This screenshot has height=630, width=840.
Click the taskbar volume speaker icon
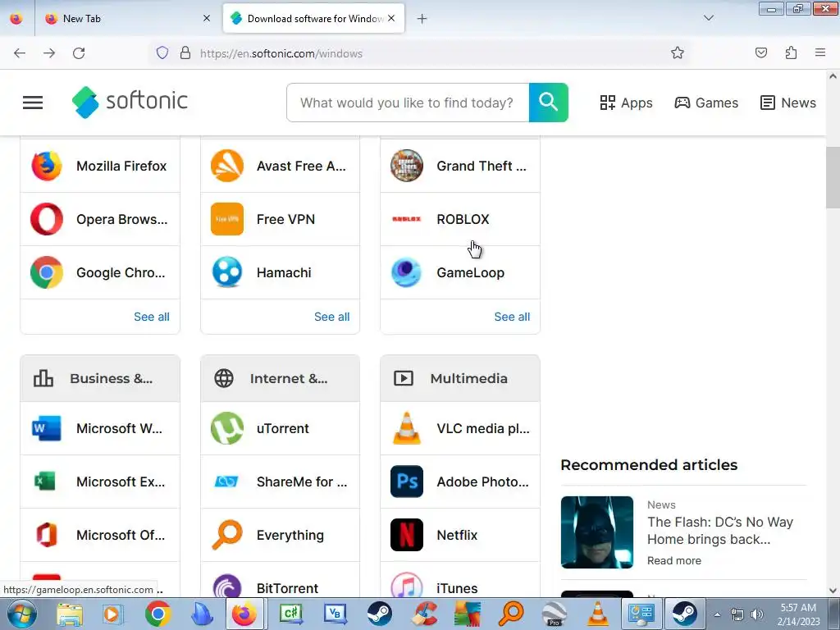click(x=756, y=614)
